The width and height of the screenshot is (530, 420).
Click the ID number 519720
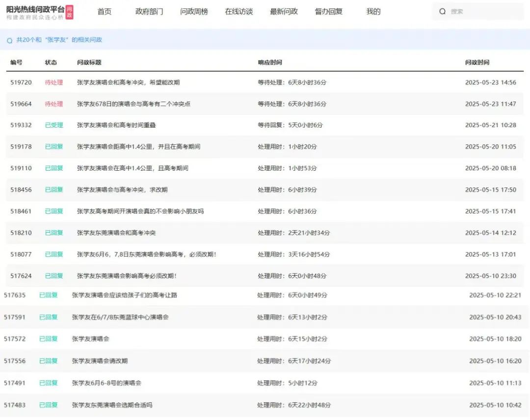[x=21, y=82]
